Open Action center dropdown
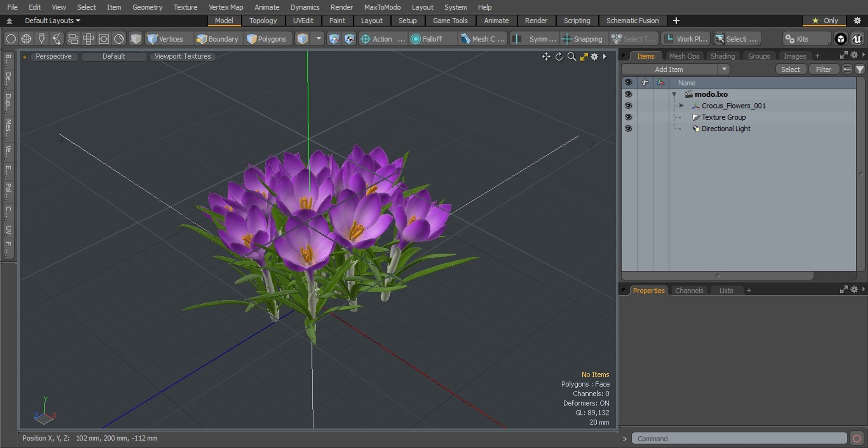868x448 pixels. click(382, 39)
